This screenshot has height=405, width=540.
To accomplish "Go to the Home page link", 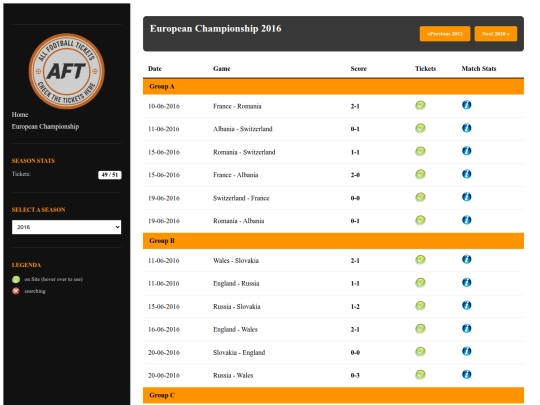I will pyautogui.click(x=20, y=114).
